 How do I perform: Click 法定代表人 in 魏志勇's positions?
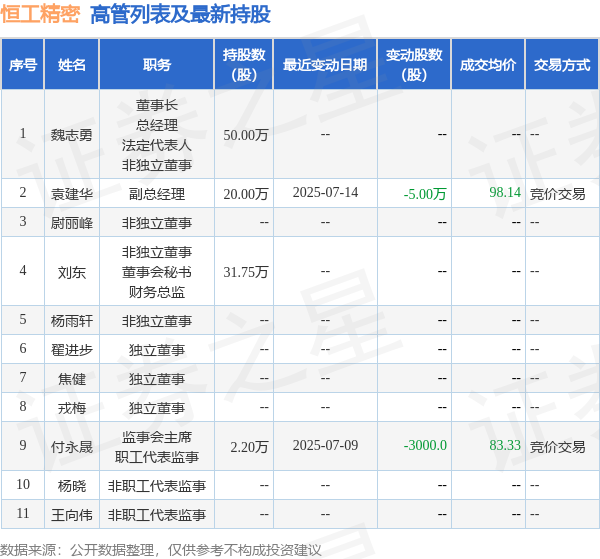coord(157,145)
